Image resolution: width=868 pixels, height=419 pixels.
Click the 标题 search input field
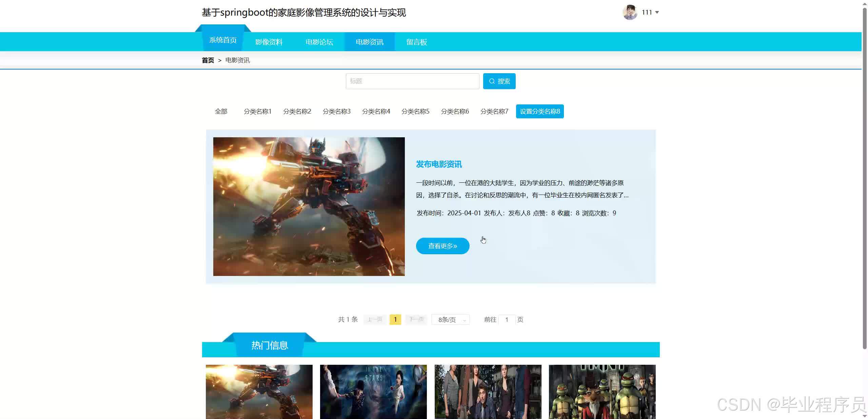pos(412,81)
